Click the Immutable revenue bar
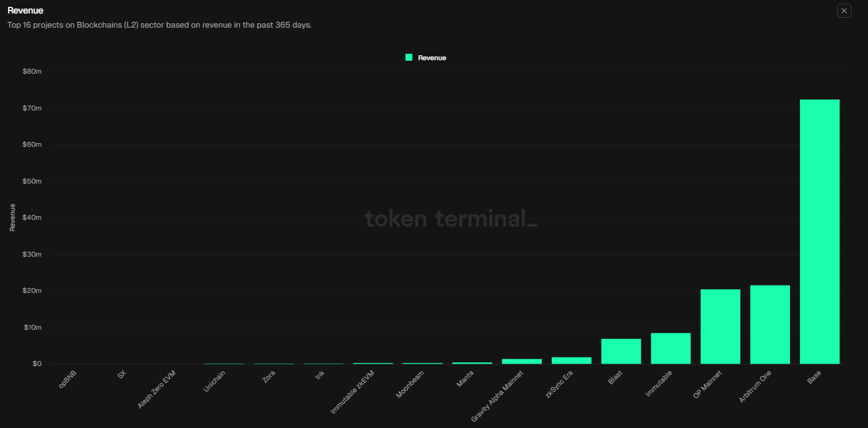 [671, 347]
